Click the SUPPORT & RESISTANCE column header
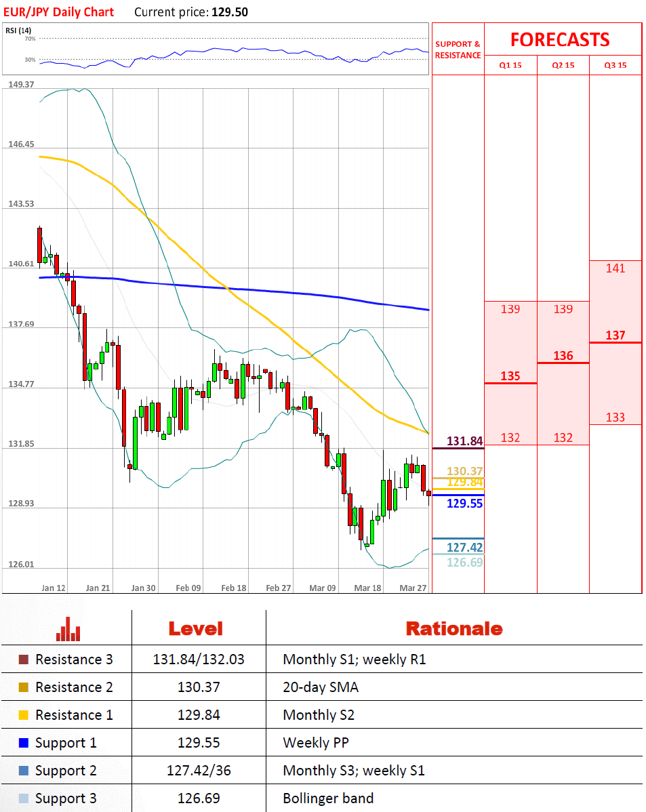Image resolution: width=646 pixels, height=812 pixels. click(458, 49)
